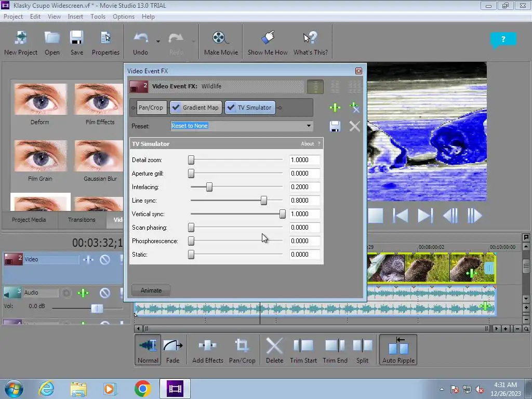This screenshot has width=532, height=399.
Task: Step to next frame
Action: [474, 216]
